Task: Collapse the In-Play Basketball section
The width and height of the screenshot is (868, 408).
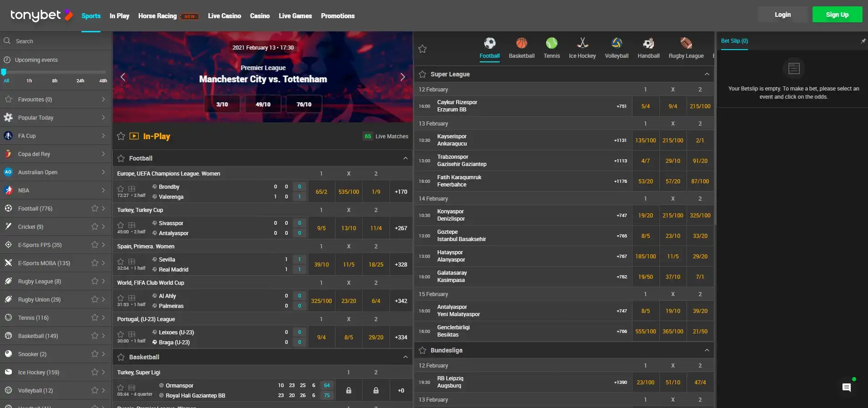Action: click(x=405, y=357)
